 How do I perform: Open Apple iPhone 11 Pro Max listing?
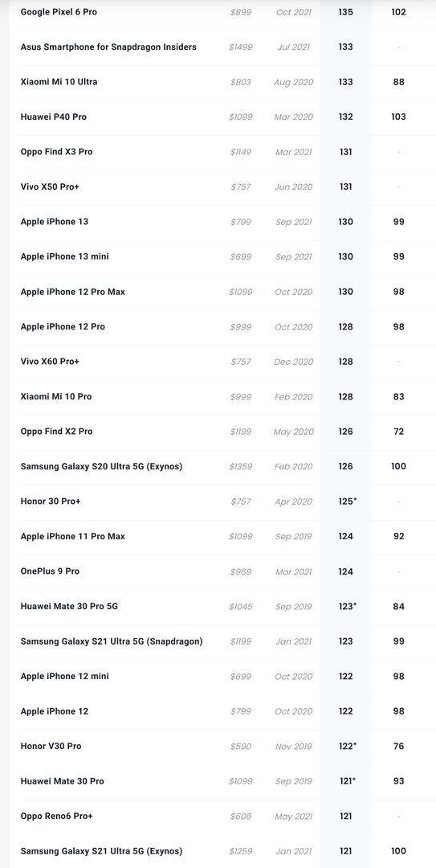72,536
